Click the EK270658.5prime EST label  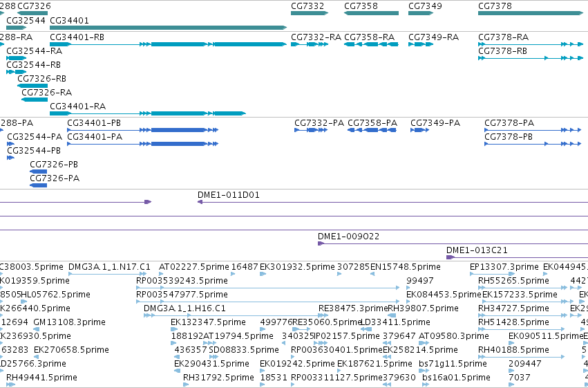(71, 350)
